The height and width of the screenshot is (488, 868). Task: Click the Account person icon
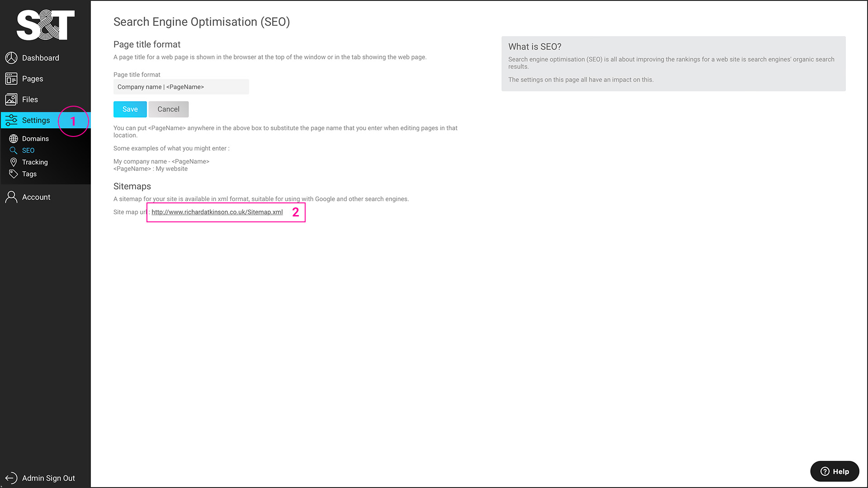(11, 197)
